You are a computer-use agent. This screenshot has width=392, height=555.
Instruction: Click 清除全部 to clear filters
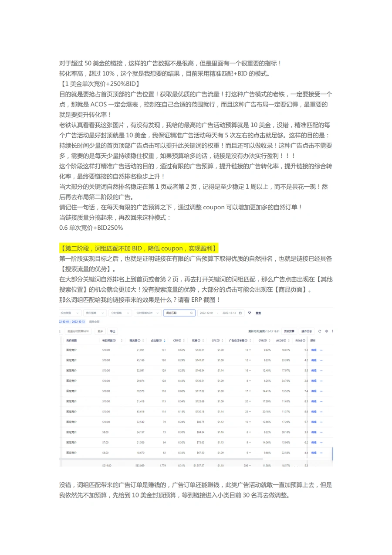[94, 322]
